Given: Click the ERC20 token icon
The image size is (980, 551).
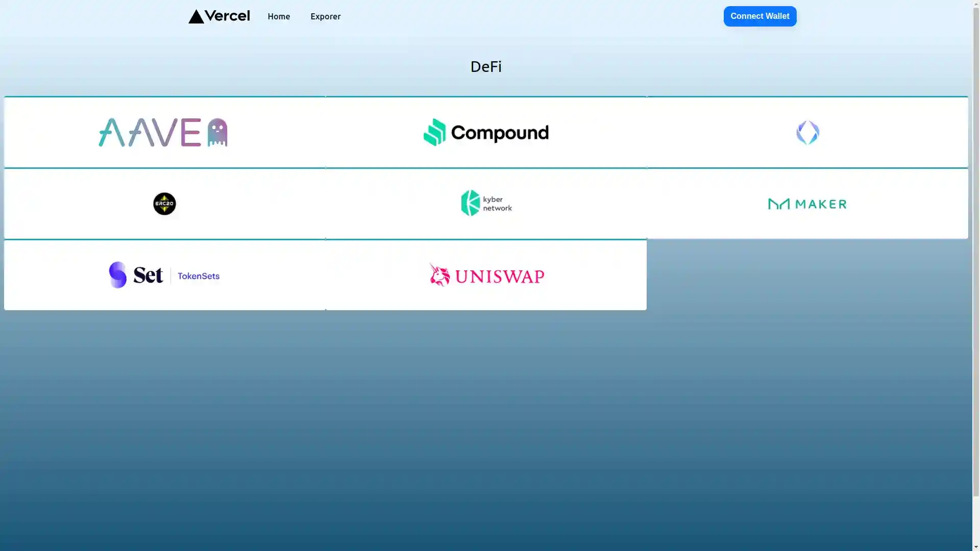Looking at the screenshot, I should pos(164,204).
